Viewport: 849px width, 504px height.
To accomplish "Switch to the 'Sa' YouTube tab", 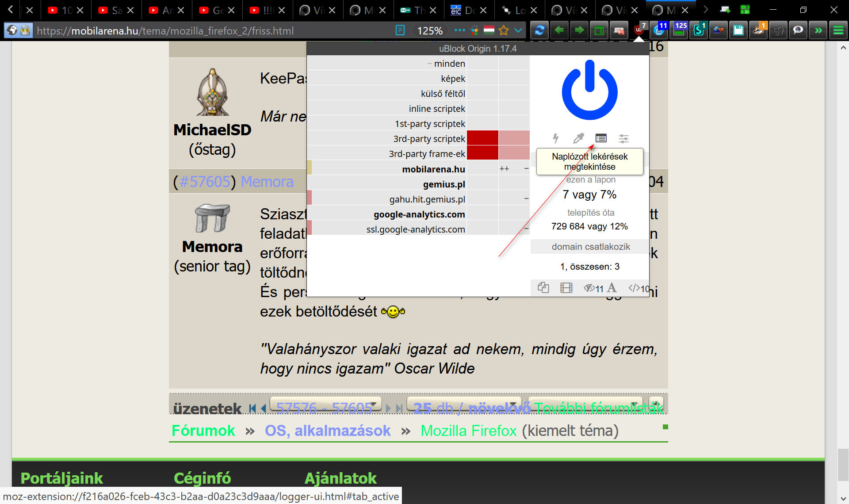I will (117, 10).
